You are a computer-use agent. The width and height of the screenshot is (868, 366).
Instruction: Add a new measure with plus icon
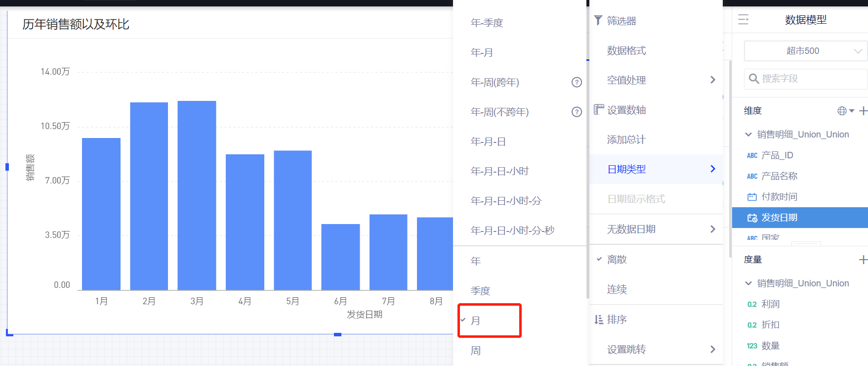pyautogui.click(x=863, y=260)
